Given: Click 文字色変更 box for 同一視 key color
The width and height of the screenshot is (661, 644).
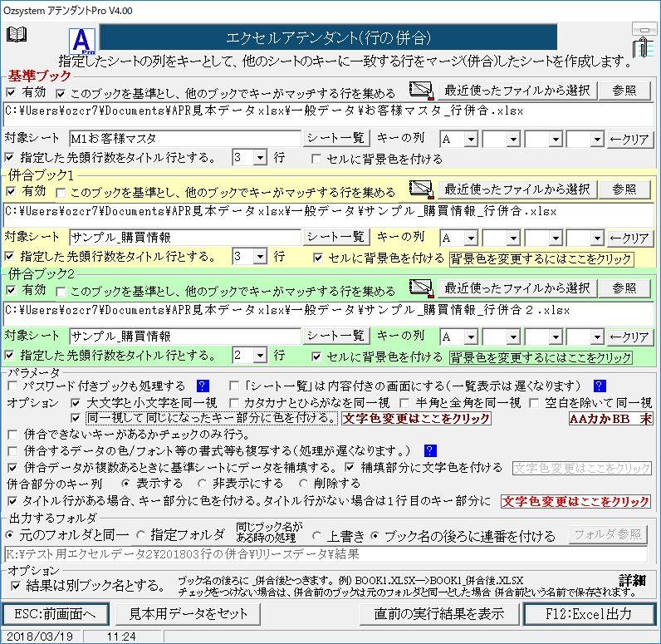Looking at the screenshot, I should pyautogui.click(x=416, y=419).
